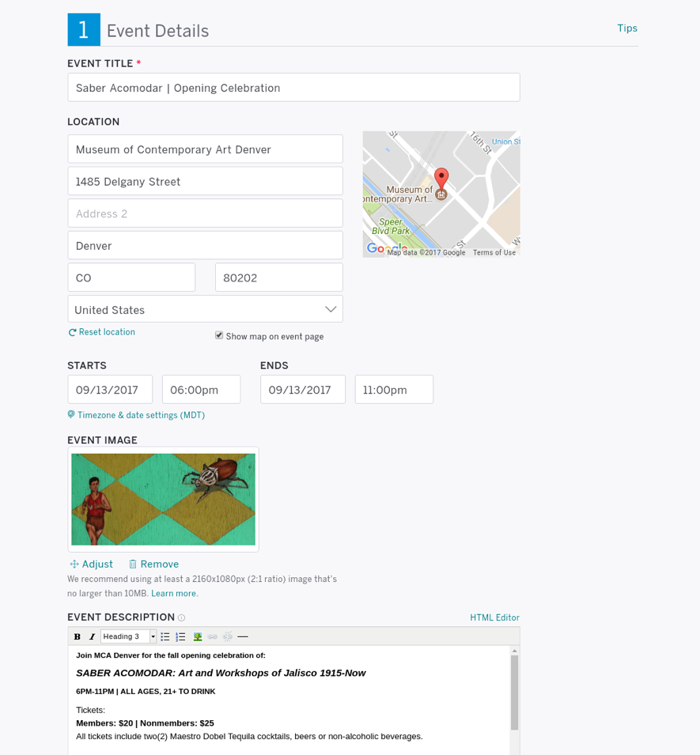The image size is (700, 755).
Task: Click the 11:00pm end time field
Action: 394,390
